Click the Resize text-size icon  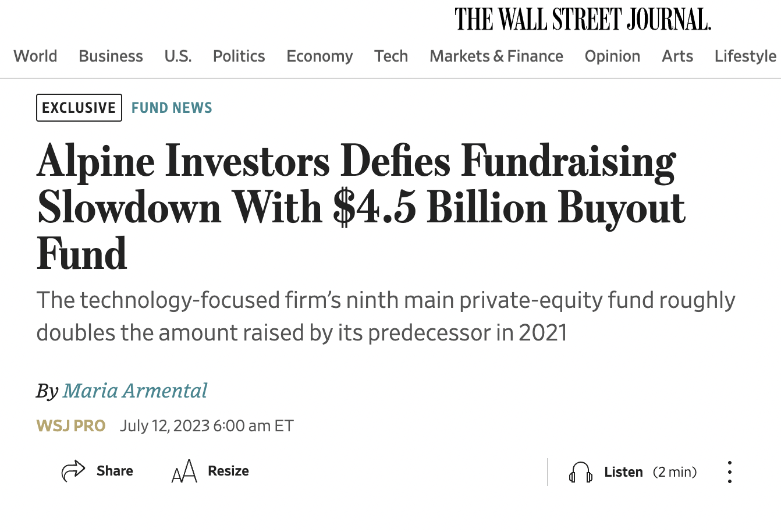click(184, 471)
